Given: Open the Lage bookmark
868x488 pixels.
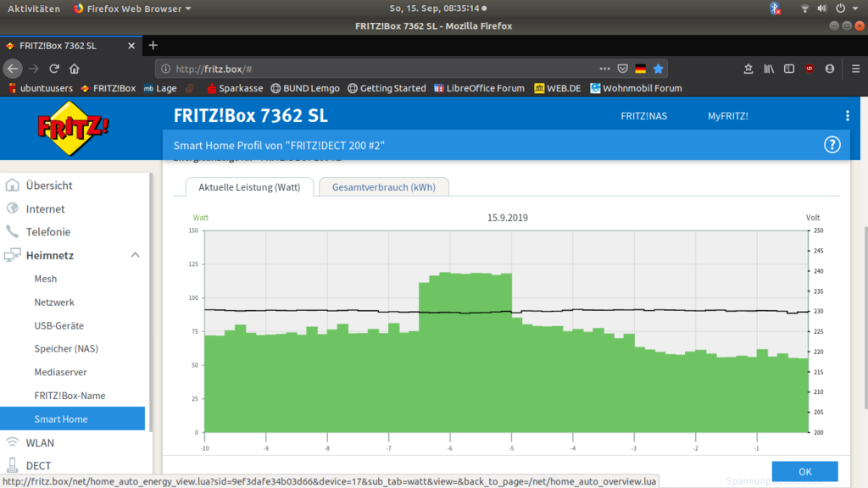Looking at the screenshot, I should 160,88.
